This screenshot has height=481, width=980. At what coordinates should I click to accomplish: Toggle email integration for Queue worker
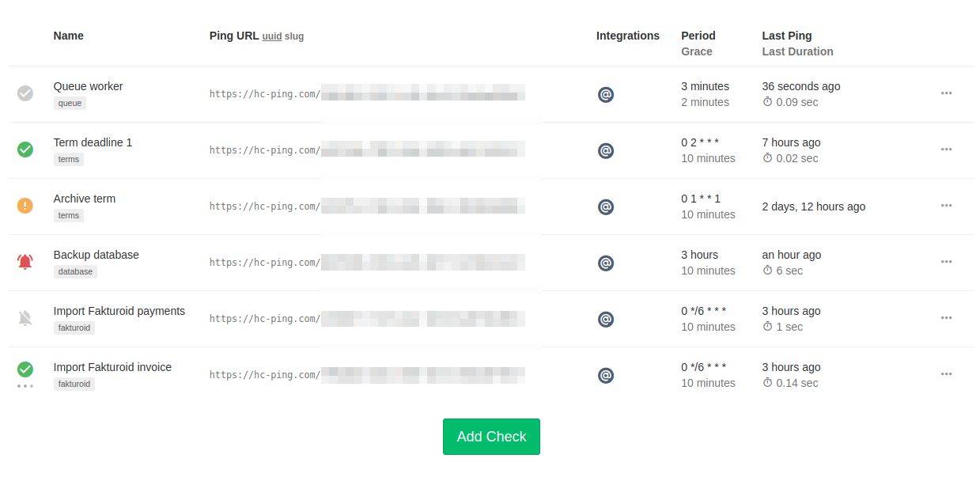[x=606, y=95]
